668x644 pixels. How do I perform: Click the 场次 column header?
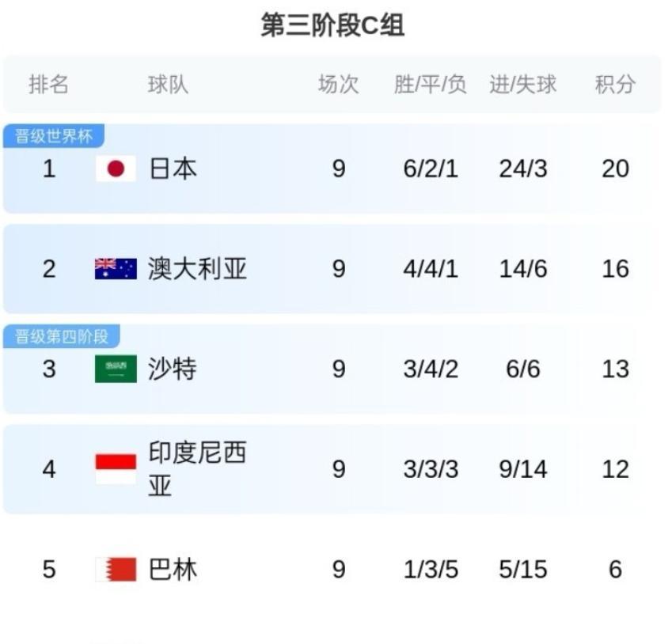339,85
